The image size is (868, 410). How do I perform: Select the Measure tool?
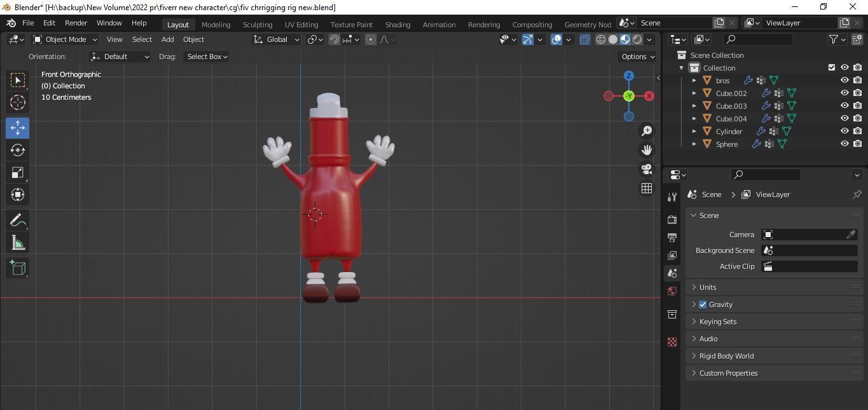pyautogui.click(x=17, y=242)
